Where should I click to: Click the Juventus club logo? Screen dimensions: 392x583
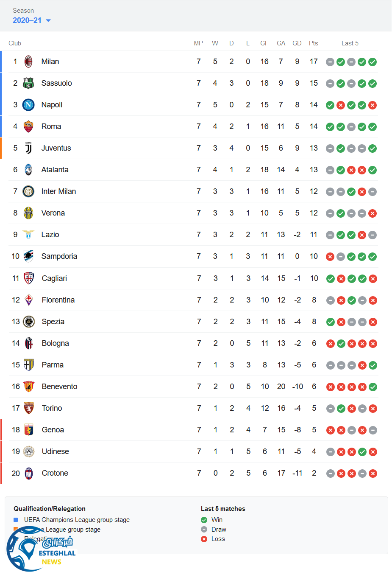click(x=28, y=148)
